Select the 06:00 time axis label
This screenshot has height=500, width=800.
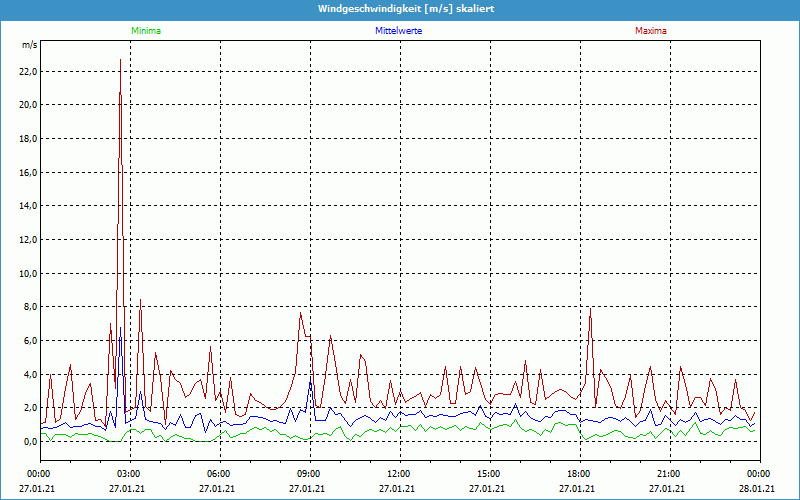[219, 474]
